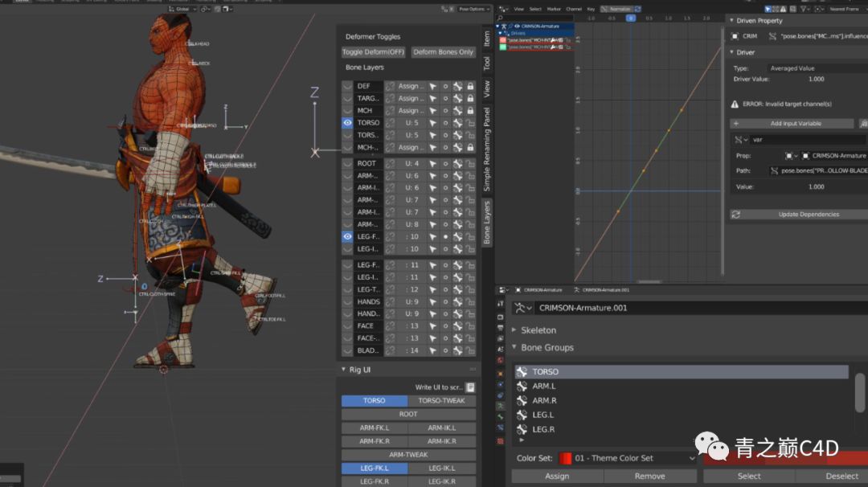Open the Output properties tab icon
This screenshot has height=487, width=868.
(x=501, y=328)
